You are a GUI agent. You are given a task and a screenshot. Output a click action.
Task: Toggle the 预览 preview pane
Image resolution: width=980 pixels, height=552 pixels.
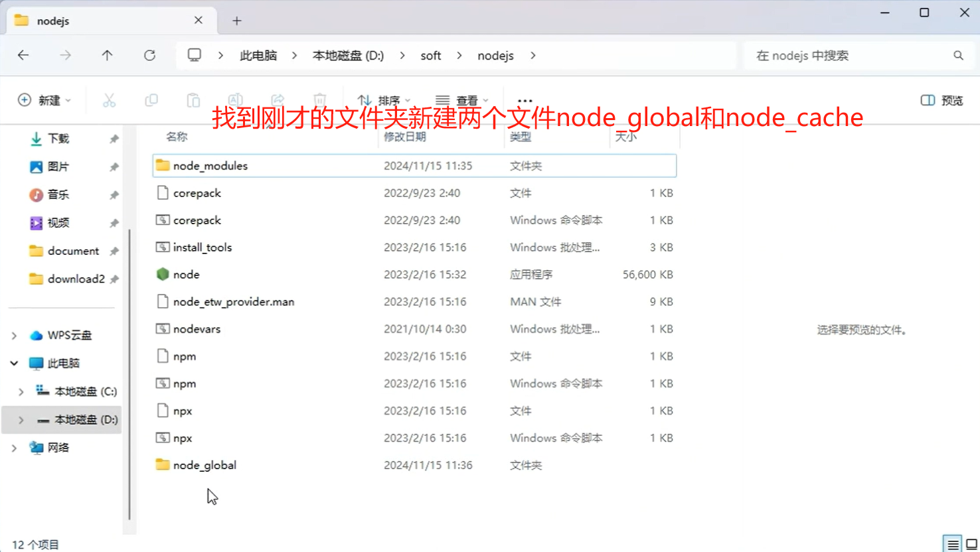[941, 100]
